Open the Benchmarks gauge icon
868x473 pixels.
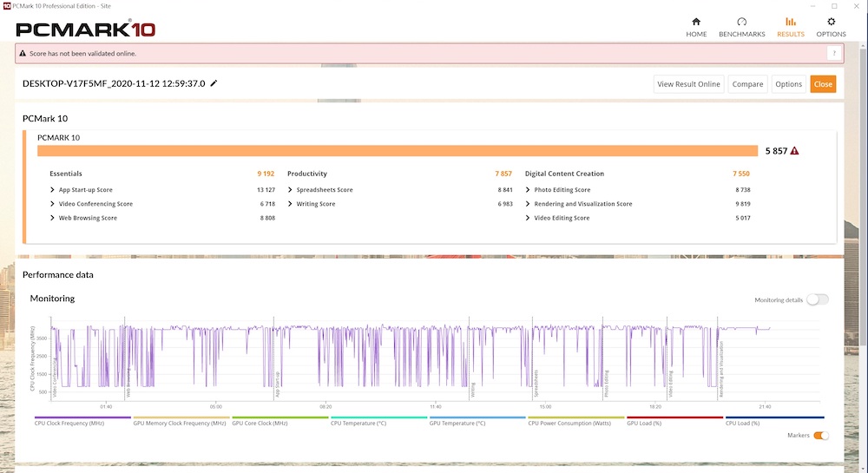[741, 22]
